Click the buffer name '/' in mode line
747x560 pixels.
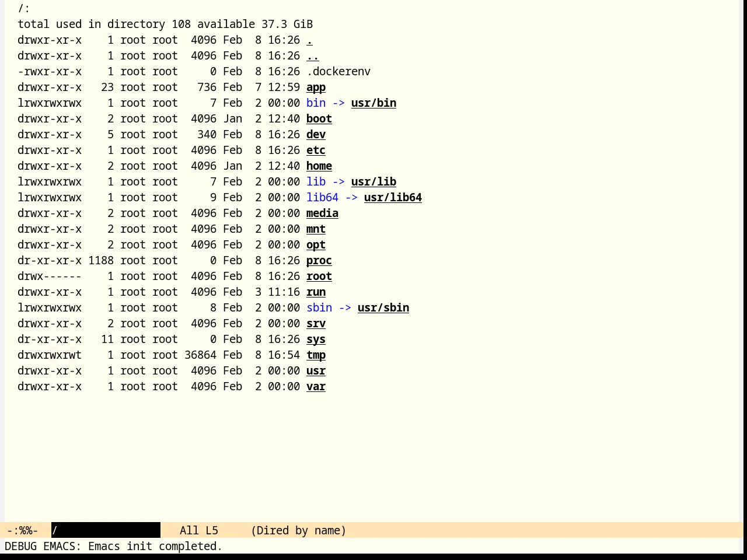(55, 531)
